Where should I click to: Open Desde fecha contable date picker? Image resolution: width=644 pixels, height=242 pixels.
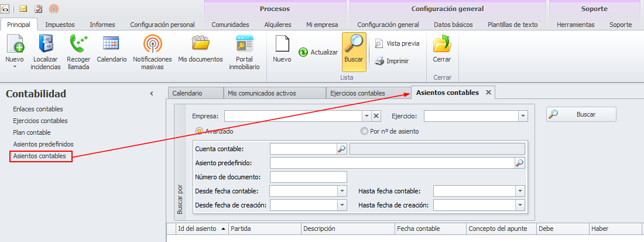pos(342,191)
